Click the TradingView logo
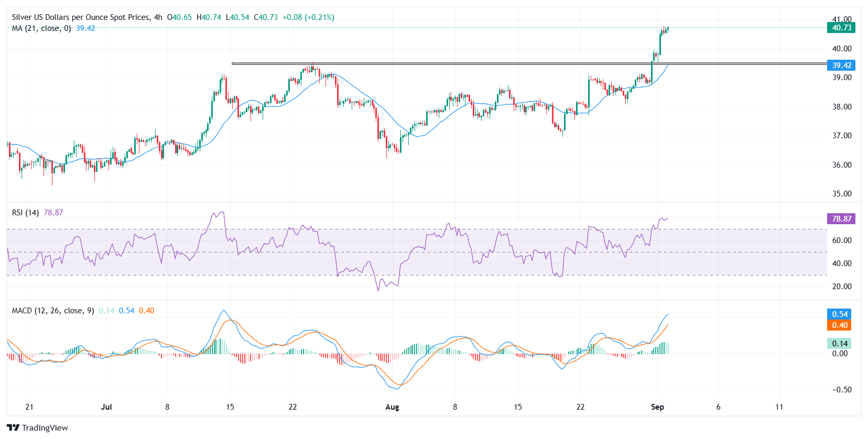Screen dimensions: 868x439 click(x=38, y=427)
